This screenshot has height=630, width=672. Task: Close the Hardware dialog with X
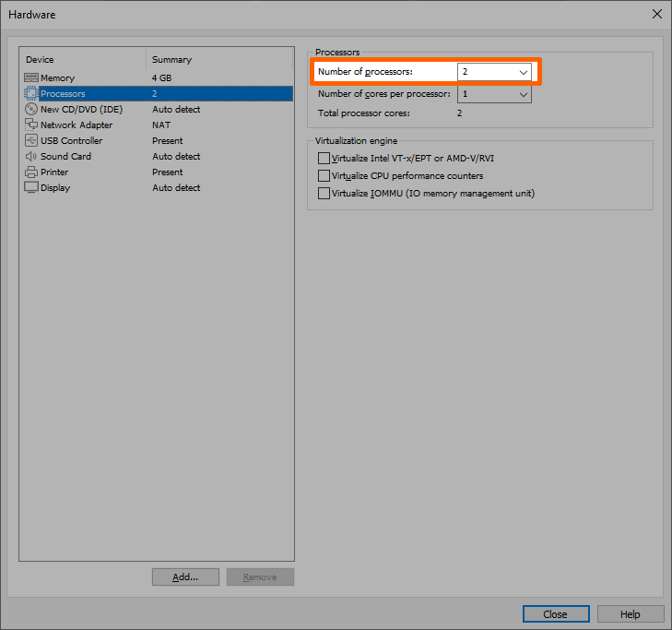point(656,14)
